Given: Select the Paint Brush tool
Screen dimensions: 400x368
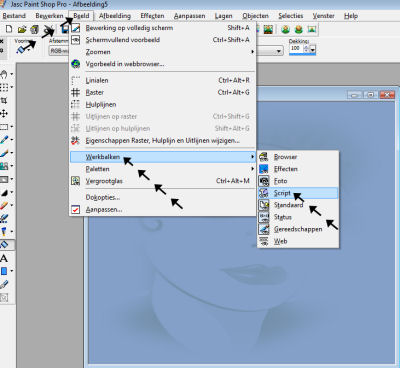Looking at the screenshot, I should coord(4,153).
